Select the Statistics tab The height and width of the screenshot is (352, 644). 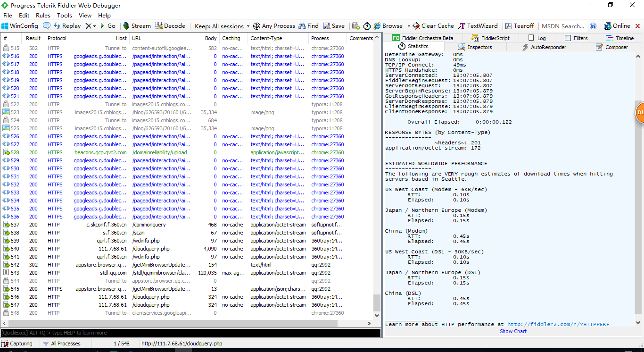click(413, 47)
